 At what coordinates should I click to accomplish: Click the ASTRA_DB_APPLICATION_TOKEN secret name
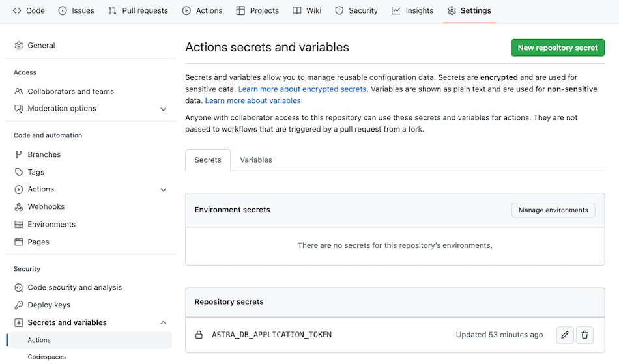(x=272, y=335)
